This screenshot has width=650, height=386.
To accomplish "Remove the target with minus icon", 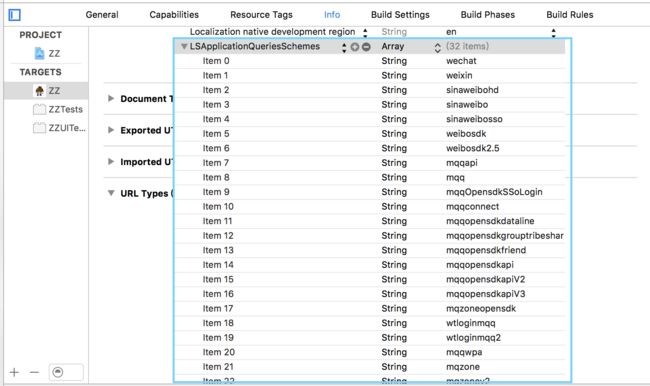I will tap(34, 372).
